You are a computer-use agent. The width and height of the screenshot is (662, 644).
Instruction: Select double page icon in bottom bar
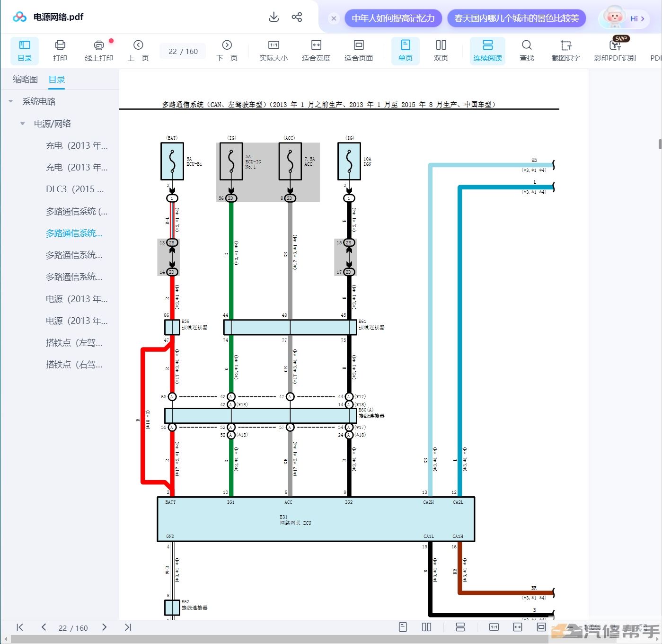(x=426, y=627)
